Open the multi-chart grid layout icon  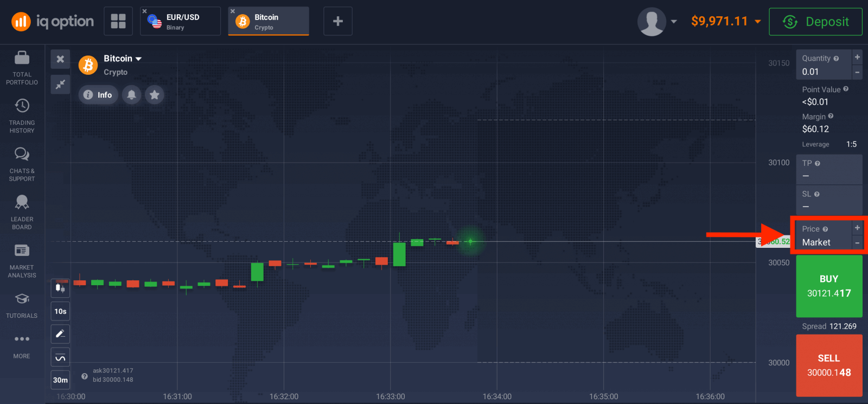click(118, 21)
